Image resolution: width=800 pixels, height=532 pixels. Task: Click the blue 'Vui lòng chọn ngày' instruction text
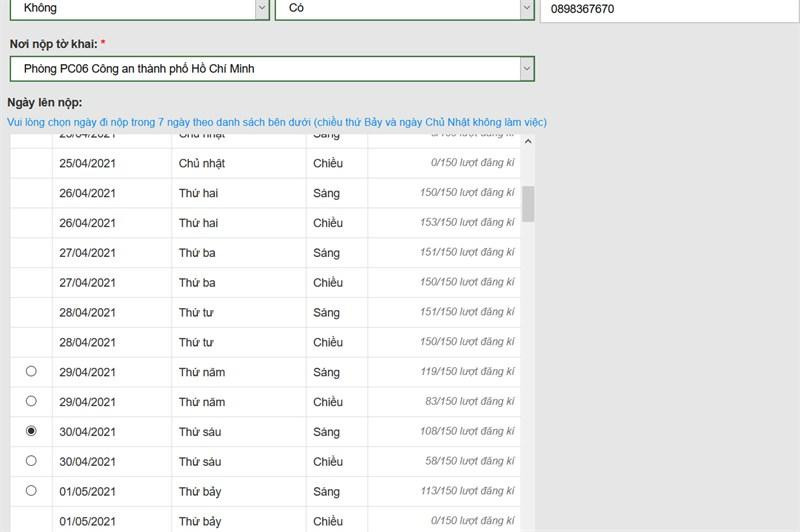point(277,122)
